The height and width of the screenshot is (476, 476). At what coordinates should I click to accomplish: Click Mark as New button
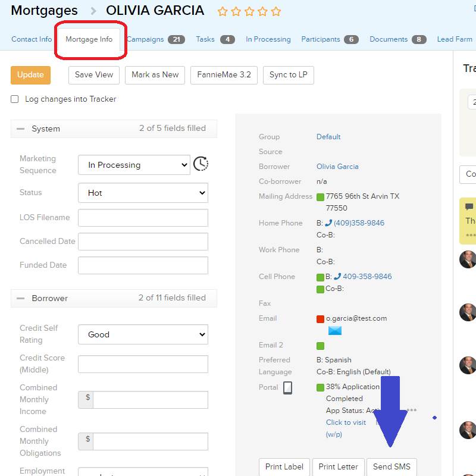coord(155,75)
